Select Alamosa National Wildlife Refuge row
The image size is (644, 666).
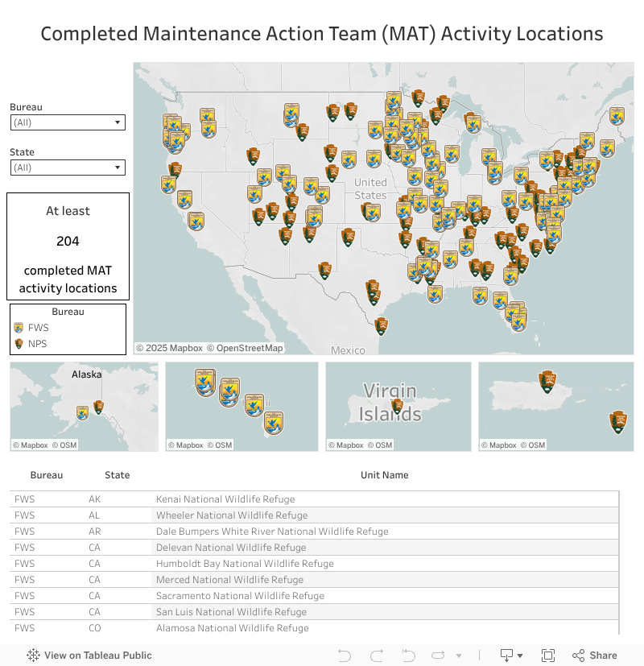tap(314, 628)
